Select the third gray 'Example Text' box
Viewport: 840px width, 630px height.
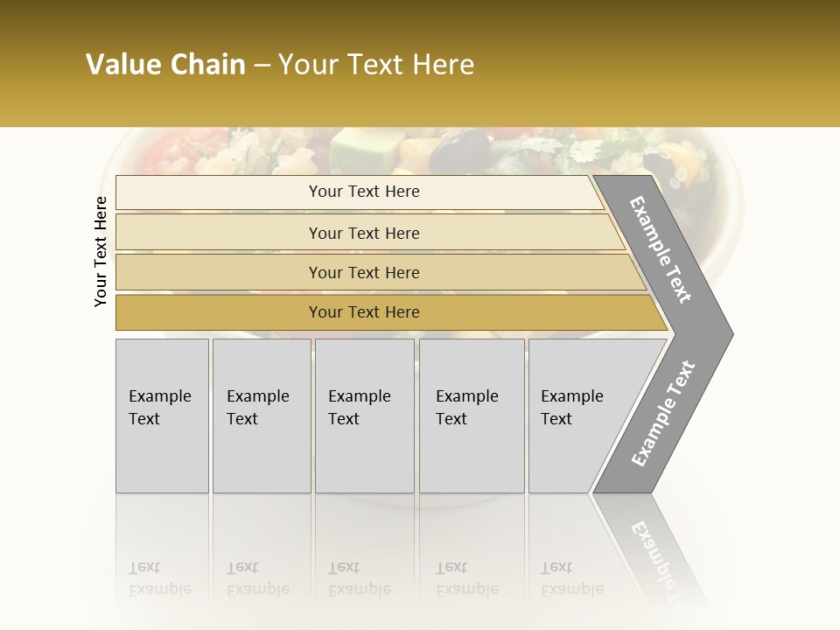click(x=365, y=416)
